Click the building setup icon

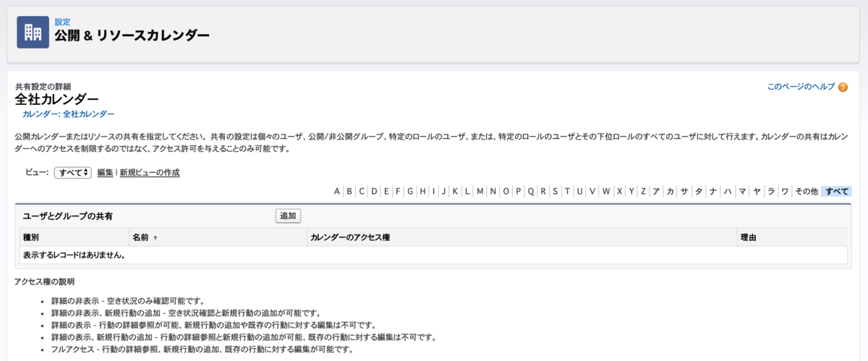(33, 32)
